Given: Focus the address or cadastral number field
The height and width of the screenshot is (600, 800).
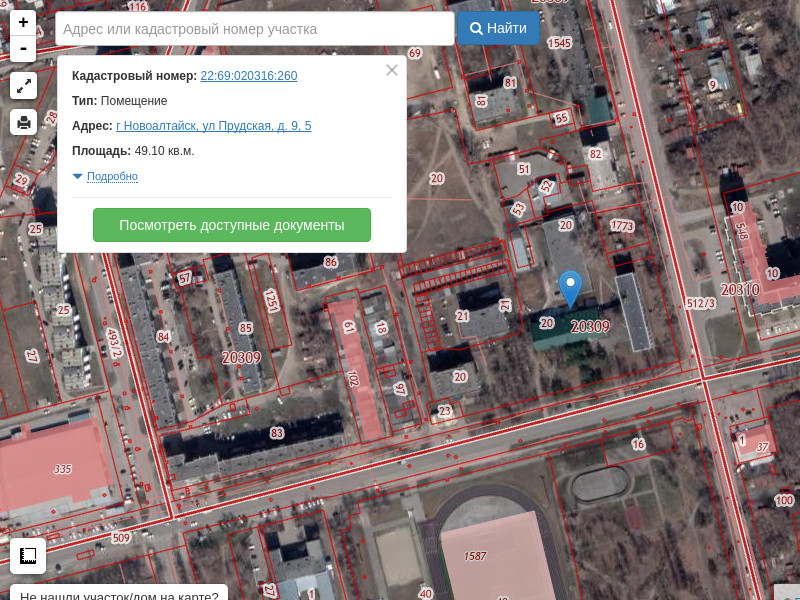Looking at the screenshot, I should (x=255, y=29).
